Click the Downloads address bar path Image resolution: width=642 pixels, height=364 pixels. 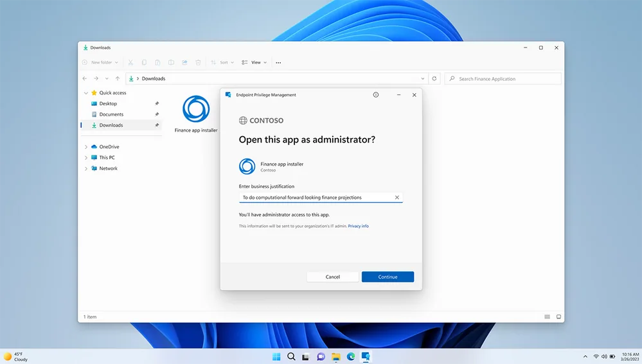[154, 78]
